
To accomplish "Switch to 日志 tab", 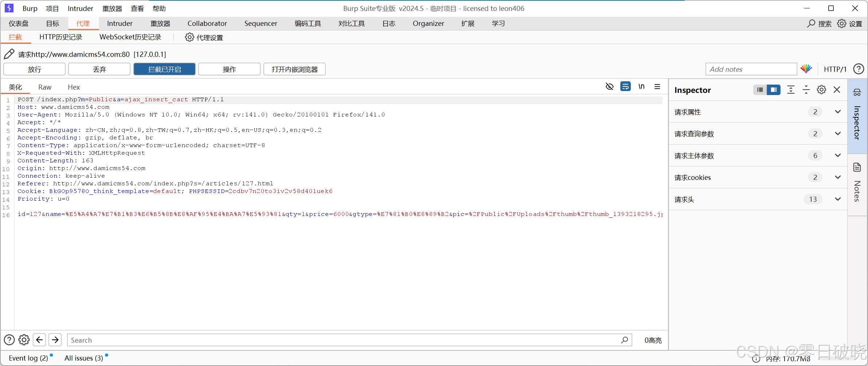I will coord(389,24).
